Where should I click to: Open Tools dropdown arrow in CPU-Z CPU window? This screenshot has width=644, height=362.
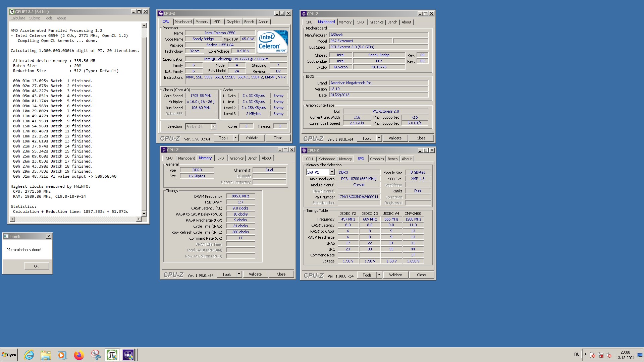235,138
